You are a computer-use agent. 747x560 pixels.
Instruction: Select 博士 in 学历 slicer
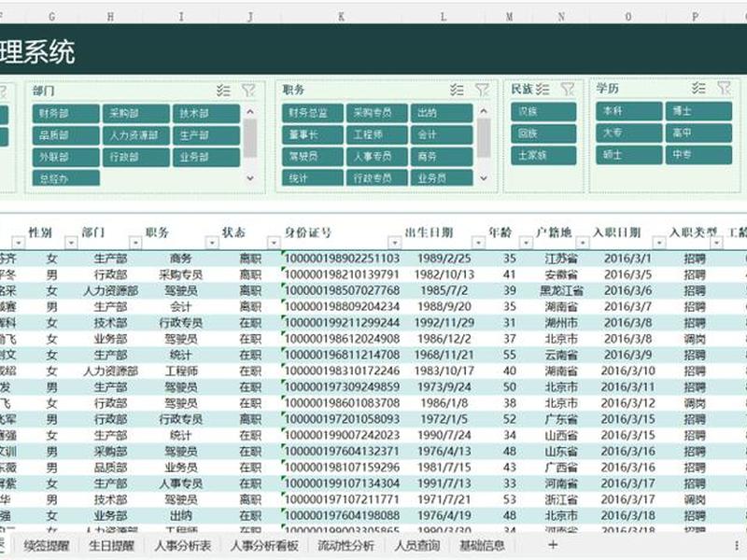[x=698, y=111]
